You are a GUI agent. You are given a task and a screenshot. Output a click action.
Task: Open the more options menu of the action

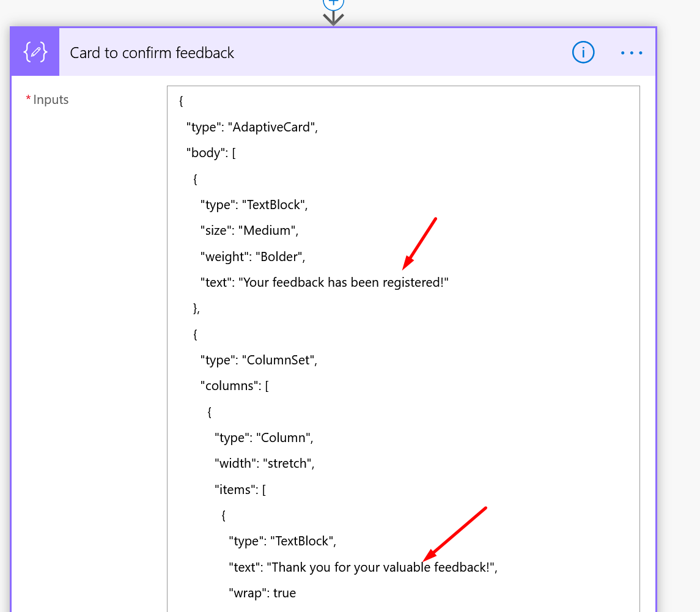(631, 53)
